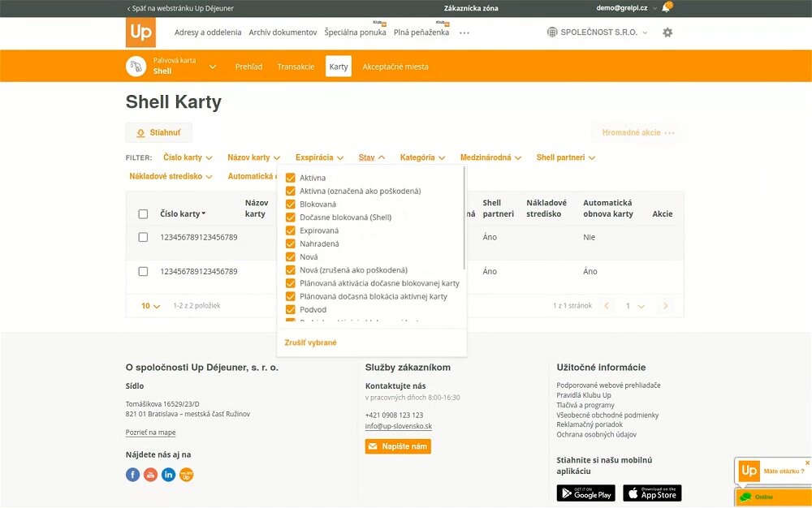Screen dimensions: 812x508
Task: Open Hromadné akcie bulk actions
Action: [x=638, y=132]
